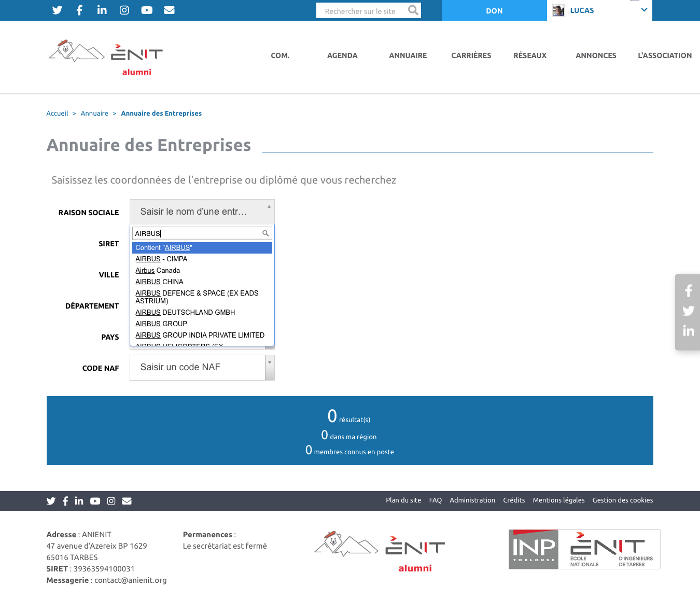Open the COM. menu
700x601 pixels.
[x=280, y=55]
